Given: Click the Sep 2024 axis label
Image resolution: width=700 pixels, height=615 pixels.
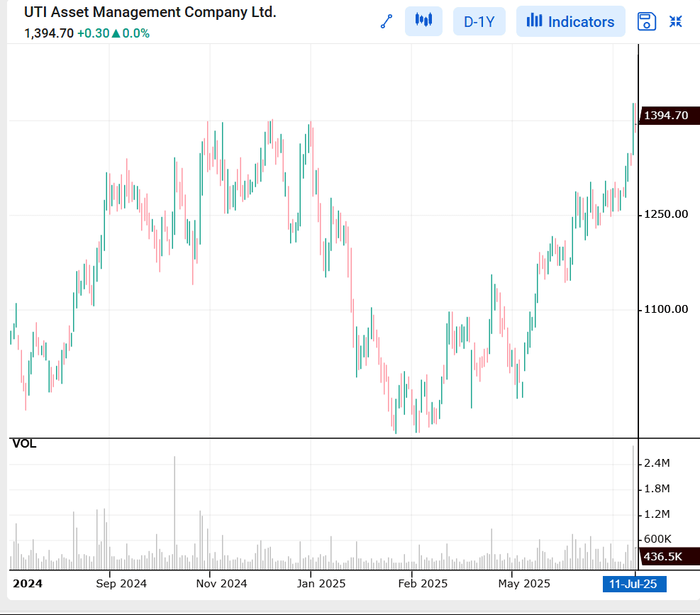Looking at the screenshot, I should pyautogui.click(x=121, y=584).
